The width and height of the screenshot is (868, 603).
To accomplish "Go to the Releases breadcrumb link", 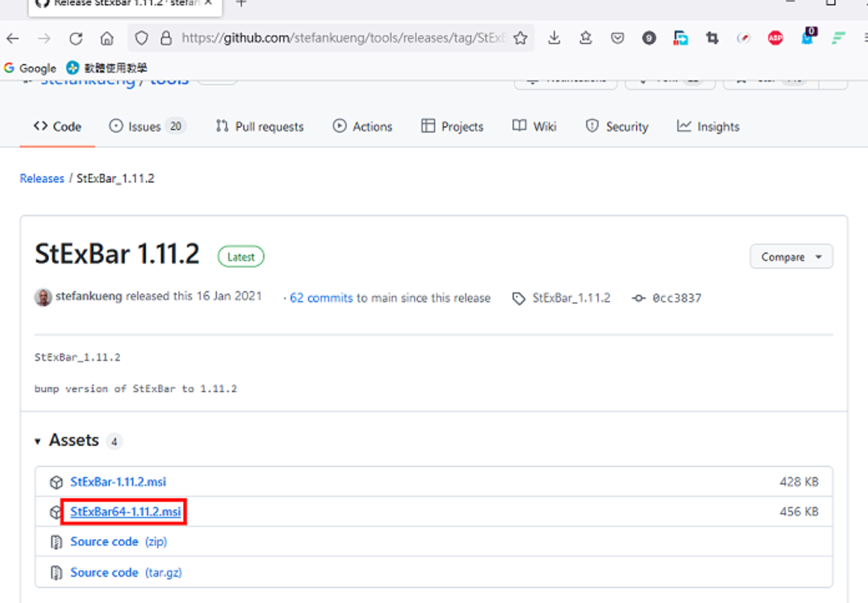I will [x=42, y=178].
